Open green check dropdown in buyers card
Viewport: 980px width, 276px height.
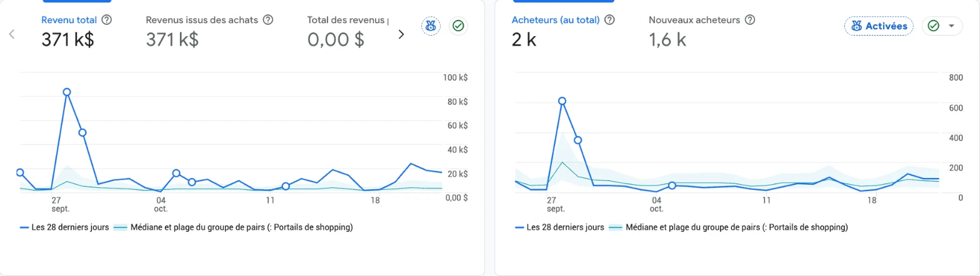(x=942, y=26)
